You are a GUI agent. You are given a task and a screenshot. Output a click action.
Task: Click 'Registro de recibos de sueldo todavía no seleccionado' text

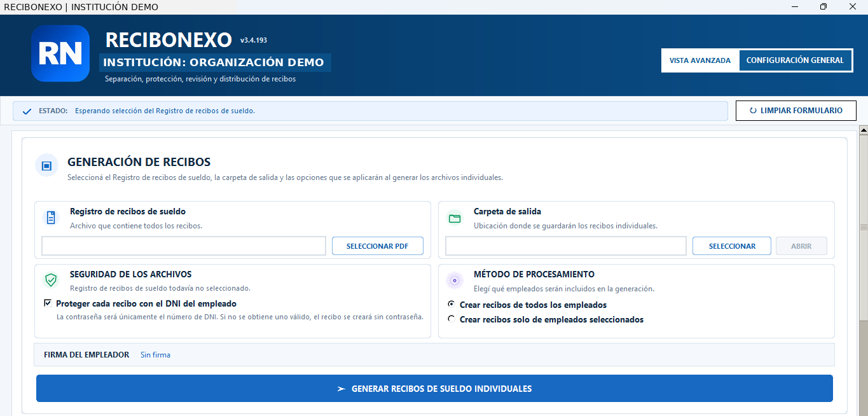pos(160,288)
